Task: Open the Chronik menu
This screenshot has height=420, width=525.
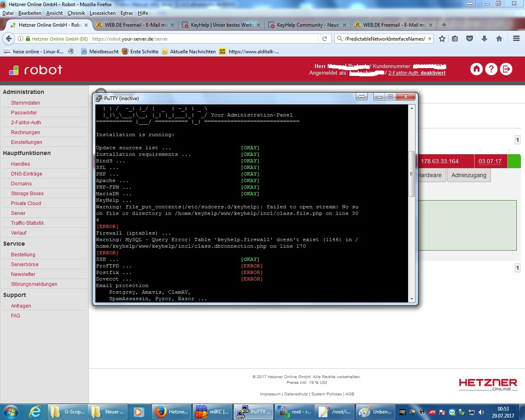Action: tap(76, 13)
